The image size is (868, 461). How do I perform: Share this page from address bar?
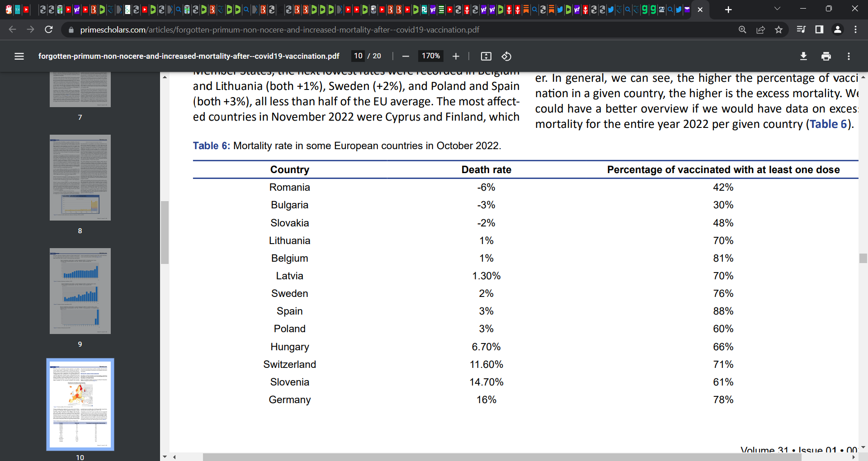tap(760, 29)
